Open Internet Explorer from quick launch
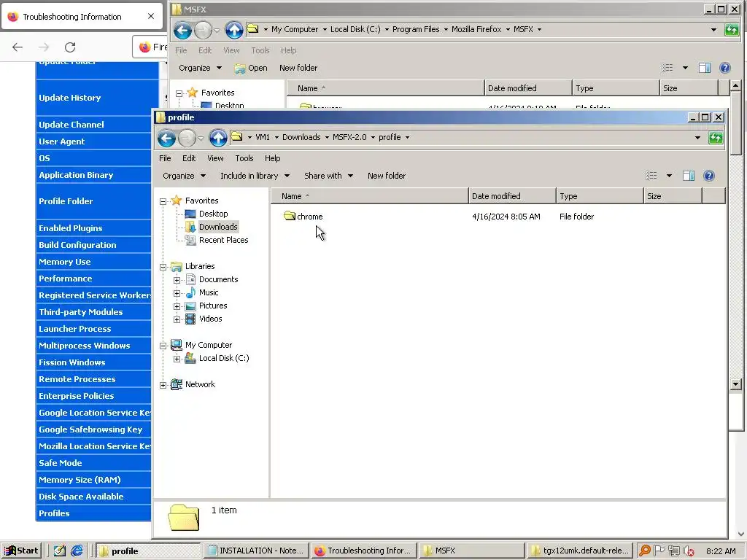This screenshot has width=747, height=560. click(77, 551)
